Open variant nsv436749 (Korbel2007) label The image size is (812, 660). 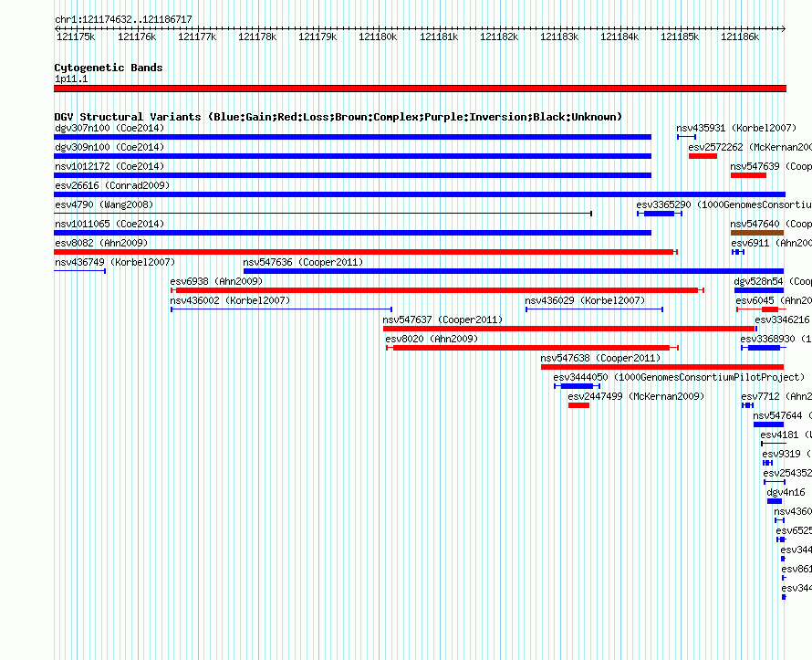pos(115,262)
